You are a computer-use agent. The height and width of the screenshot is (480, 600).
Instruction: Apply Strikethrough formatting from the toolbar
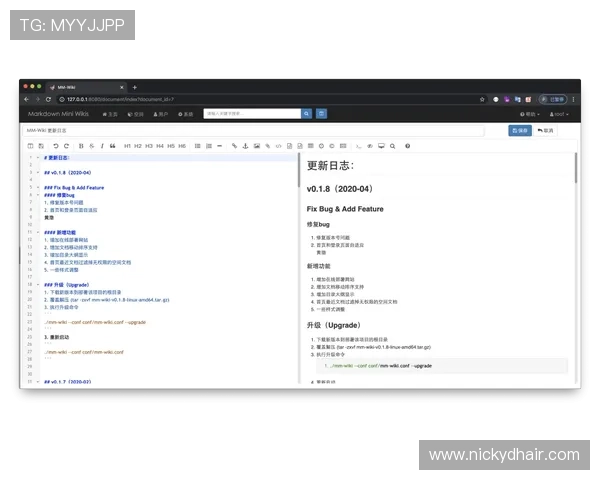click(91, 146)
